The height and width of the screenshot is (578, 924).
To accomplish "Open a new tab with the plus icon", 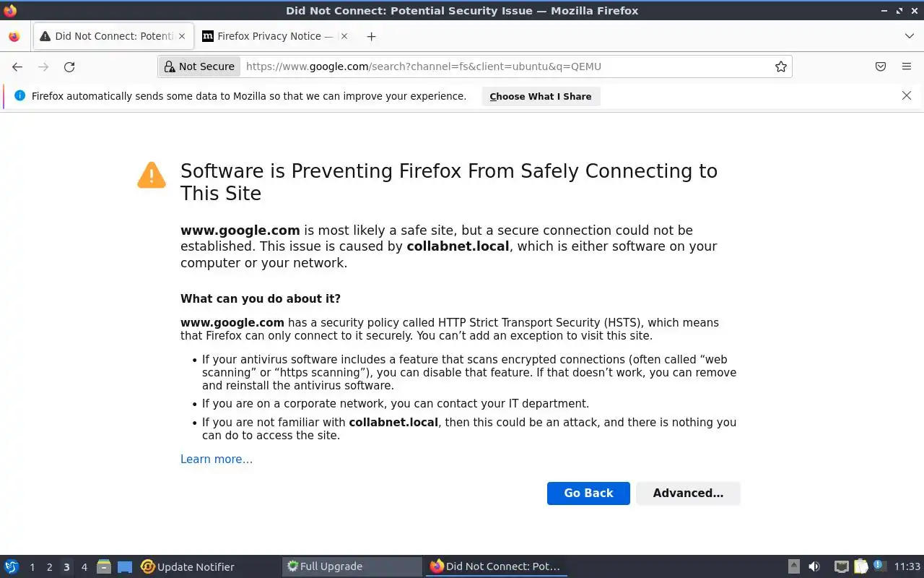I will point(371,36).
